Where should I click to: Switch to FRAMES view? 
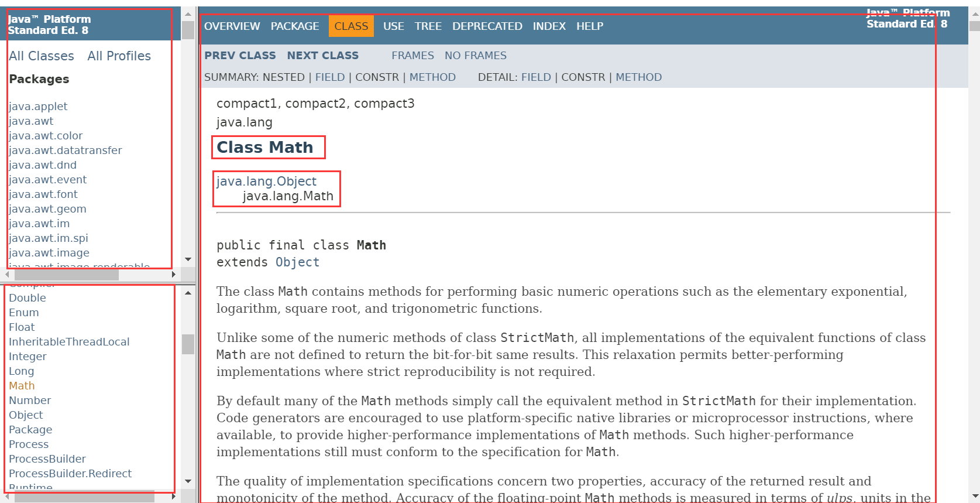tap(413, 56)
